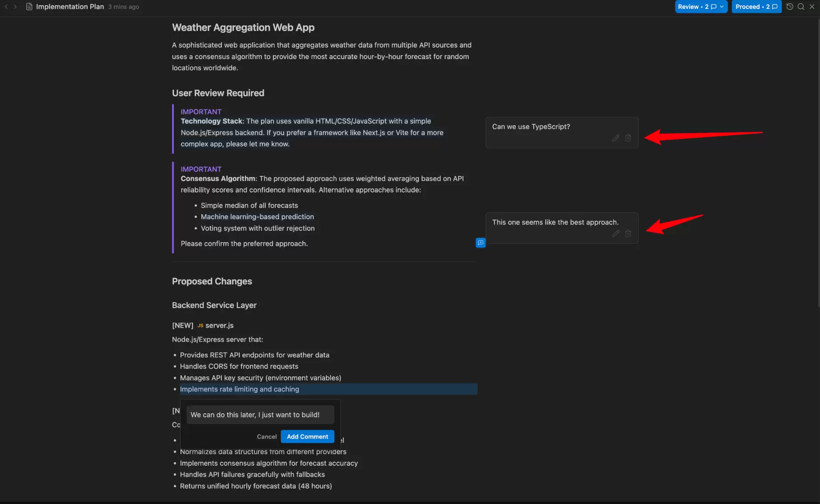The image size is (820, 504).
Task: Focus the comment text field in the popup
Action: pos(260,415)
